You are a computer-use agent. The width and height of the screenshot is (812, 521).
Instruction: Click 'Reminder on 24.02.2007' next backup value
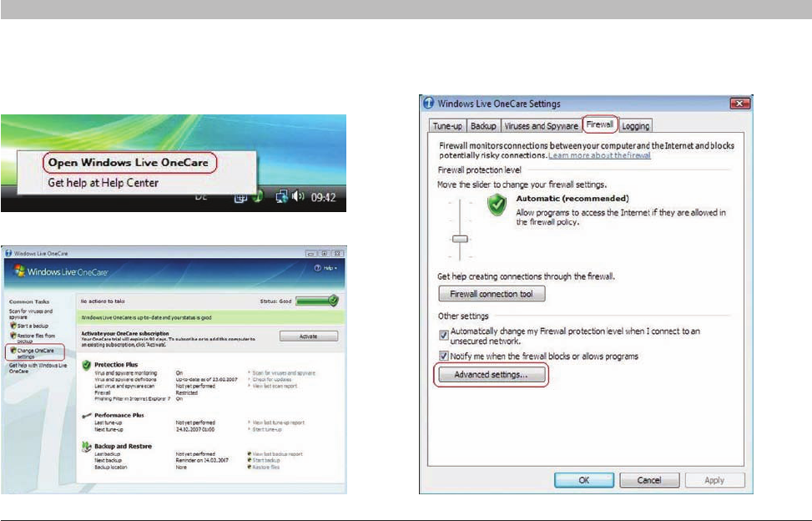click(201, 460)
